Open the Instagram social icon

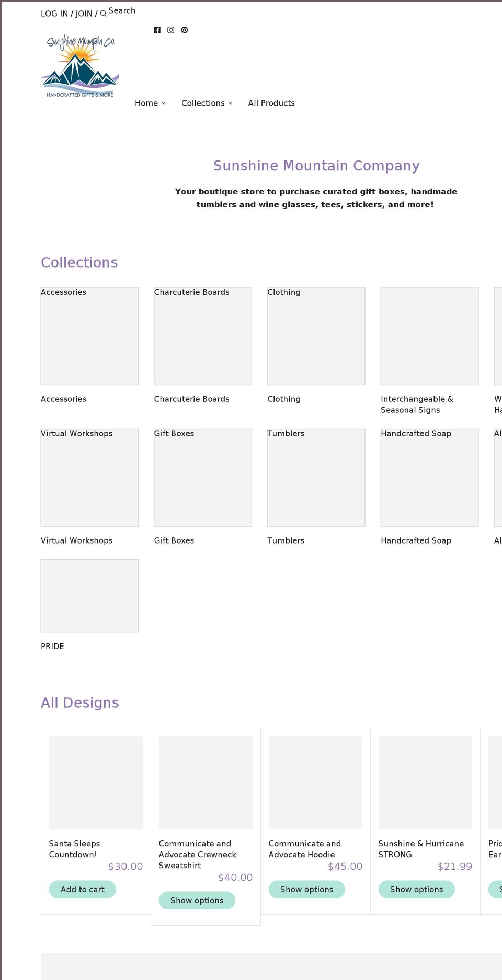pos(170,30)
